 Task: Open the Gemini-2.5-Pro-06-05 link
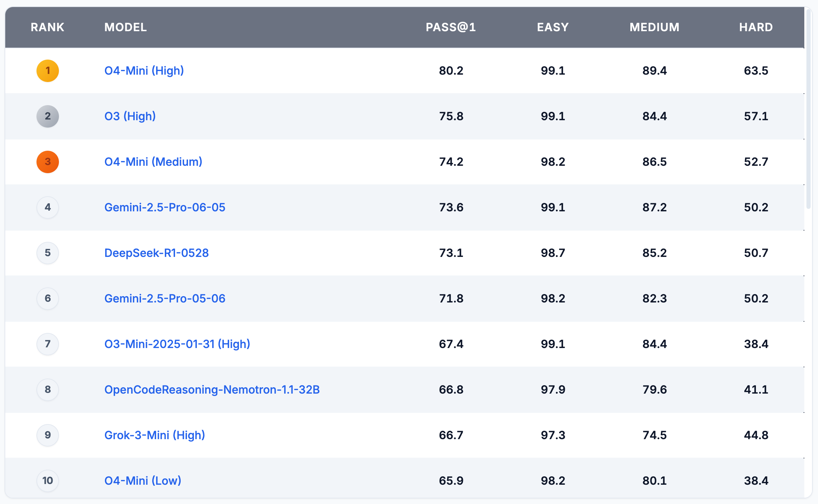(x=165, y=207)
